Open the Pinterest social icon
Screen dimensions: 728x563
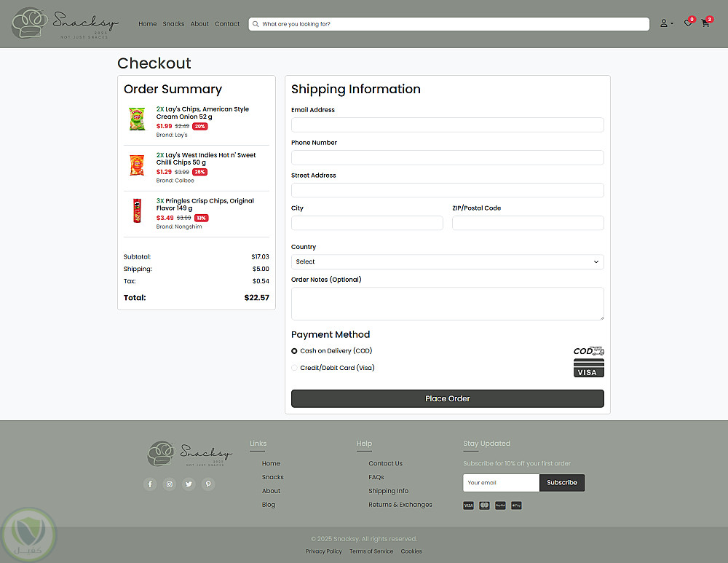[208, 484]
